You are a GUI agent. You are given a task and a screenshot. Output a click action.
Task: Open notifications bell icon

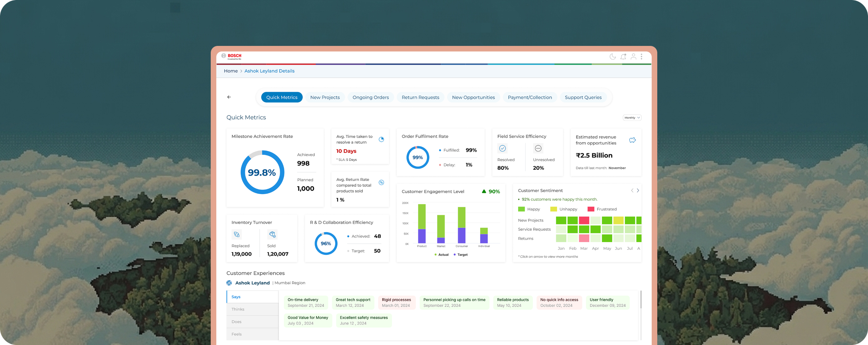[x=623, y=56]
